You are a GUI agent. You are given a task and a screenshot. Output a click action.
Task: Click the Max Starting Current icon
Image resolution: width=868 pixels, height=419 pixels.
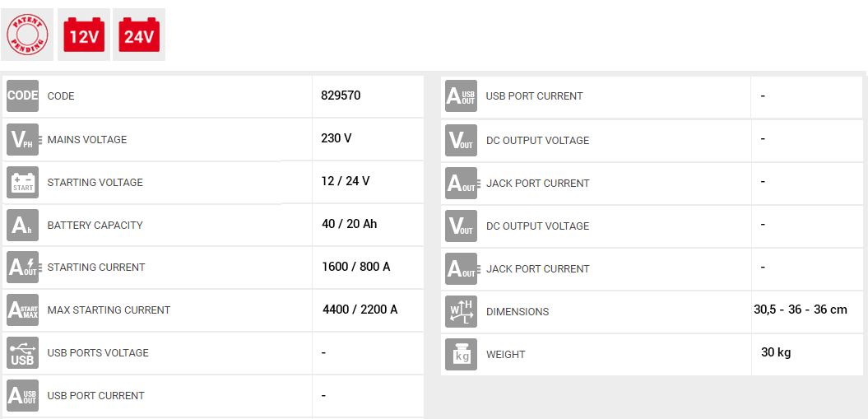coord(22,310)
